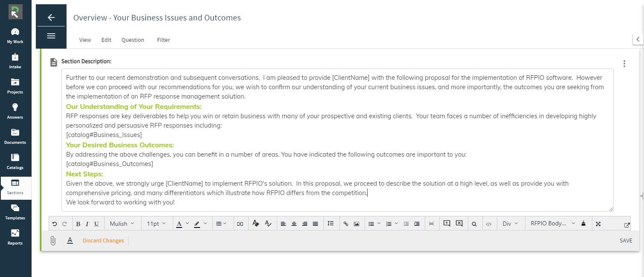Insert a page break
The height and width of the screenshot is (277, 644).
[x=431, y=224]
